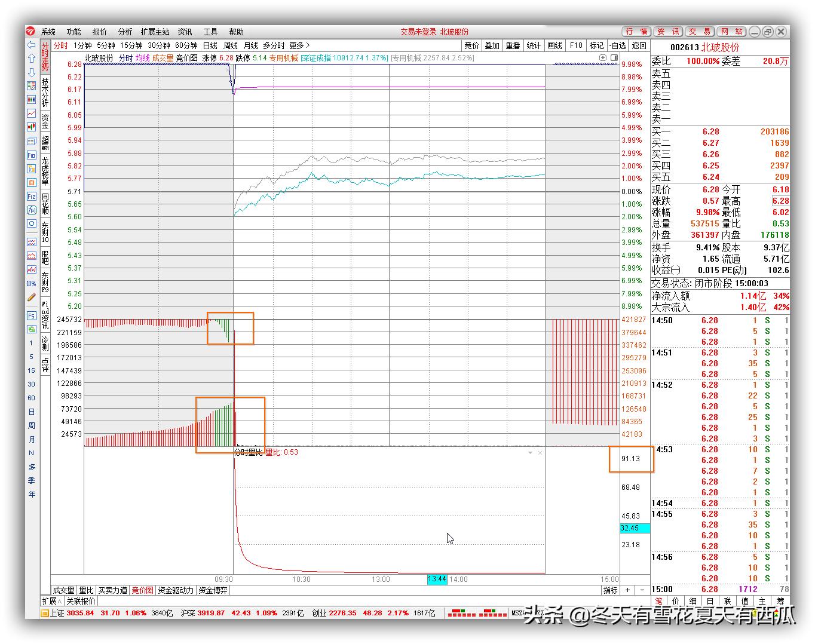
Task: Switch to 5分钟 period
Action: 106,45
